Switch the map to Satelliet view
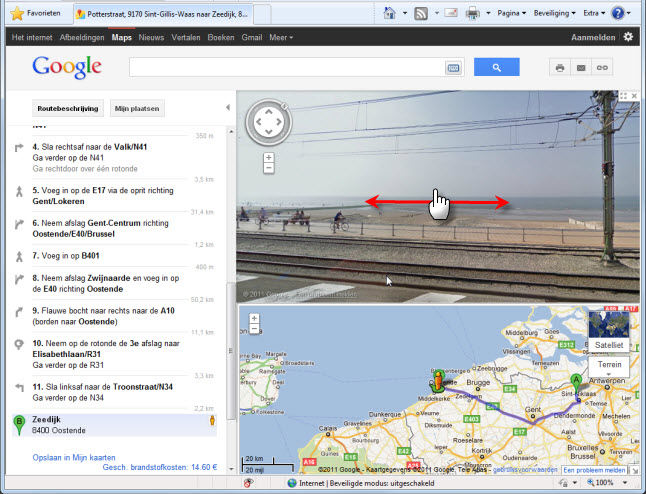The height and width of the screenshot is (494, 646). [609, 332]
